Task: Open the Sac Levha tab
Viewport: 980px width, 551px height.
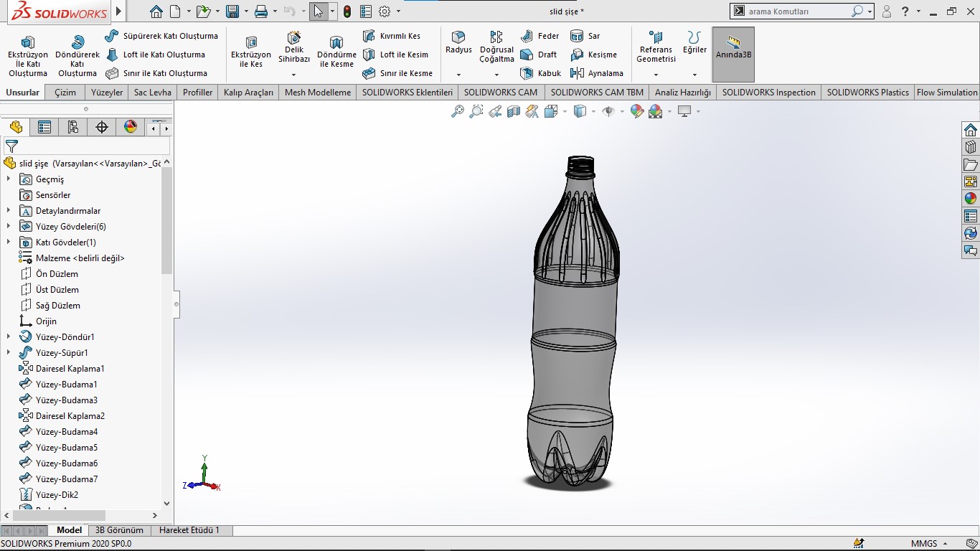Action: coord(153,93)
